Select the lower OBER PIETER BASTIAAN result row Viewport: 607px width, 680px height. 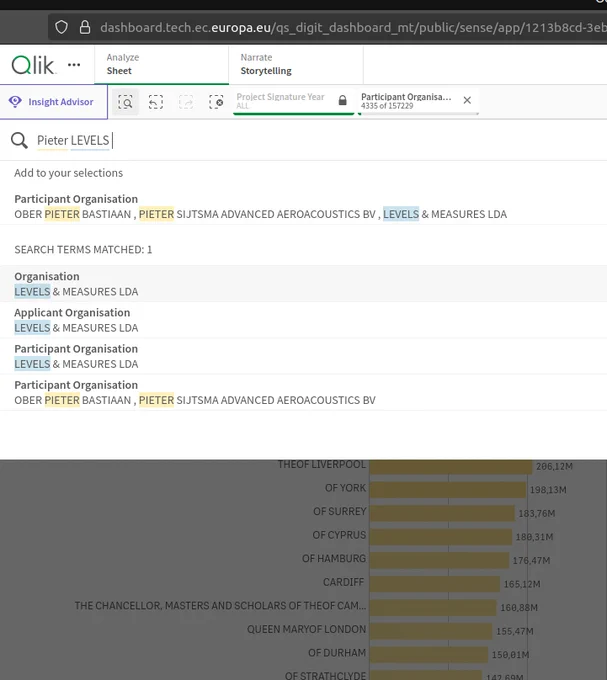point(304,393)
